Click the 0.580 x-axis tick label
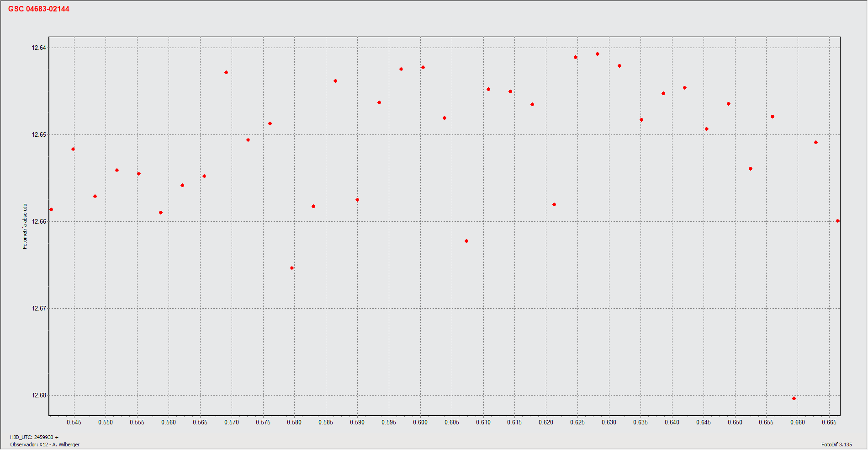Image resolution: width=868 pixels, height=450 pixels. (x=294, y=423)
